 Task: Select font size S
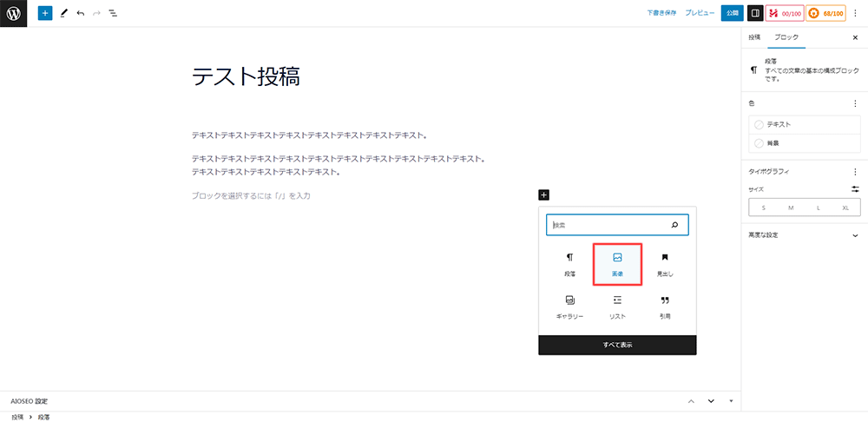pyautogui.click(x=763, y=208)
